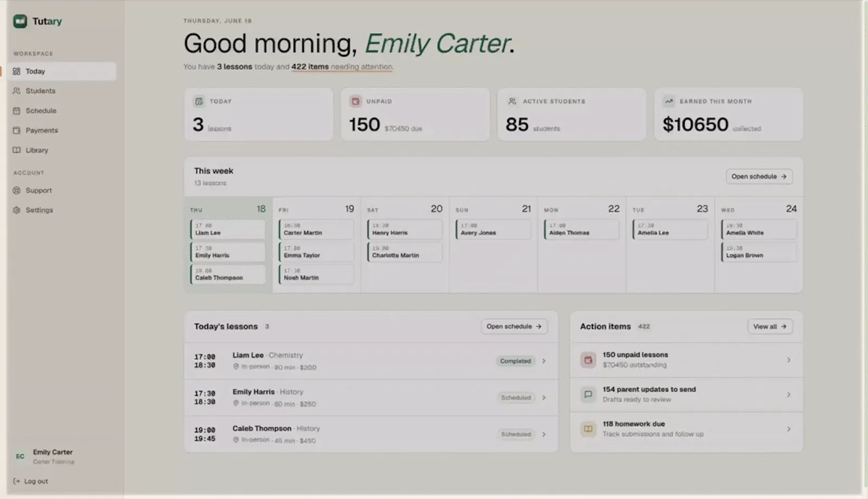Click Scheduled badge on Emily Harris lesson
Screen dimensions: 868x499
click(x=515, y=397)
